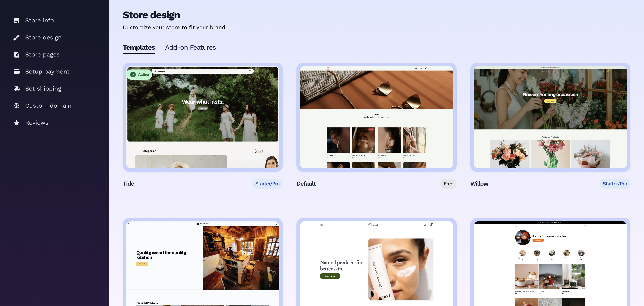Image resolution: width=644 pixels, height=306 pixels.
Task: Switch to Add-on Features tab
Action: pos(190,48)
